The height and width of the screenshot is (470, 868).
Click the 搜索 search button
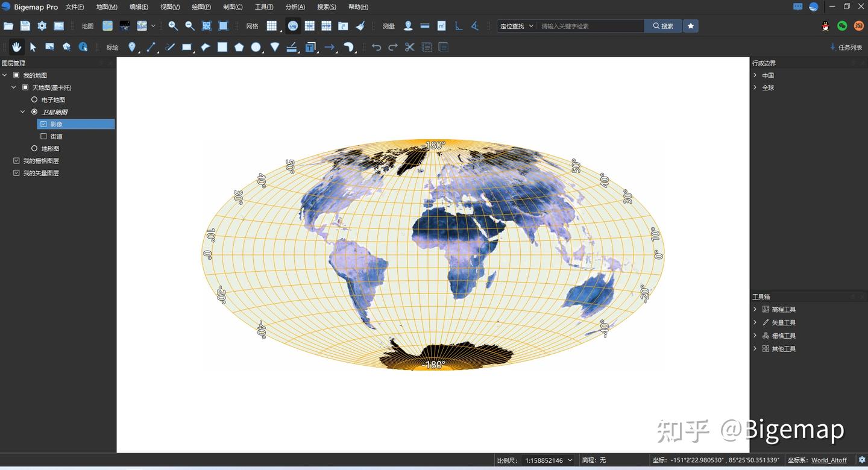point(663,26)
